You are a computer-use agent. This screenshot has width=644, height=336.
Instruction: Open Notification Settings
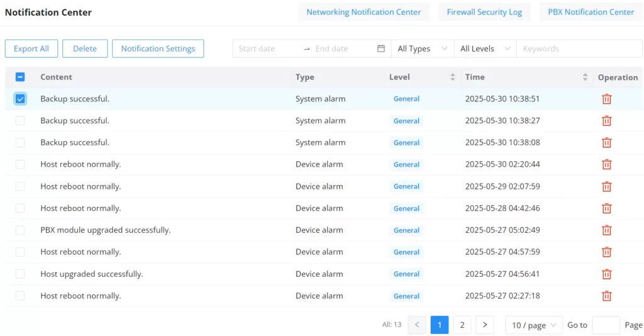[158, 48]
